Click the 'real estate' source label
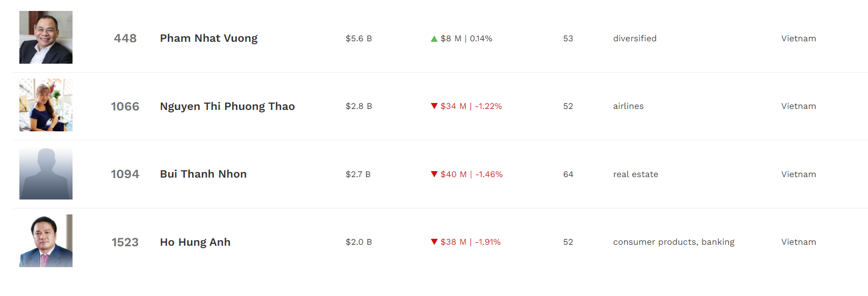 tap(635, 174)
